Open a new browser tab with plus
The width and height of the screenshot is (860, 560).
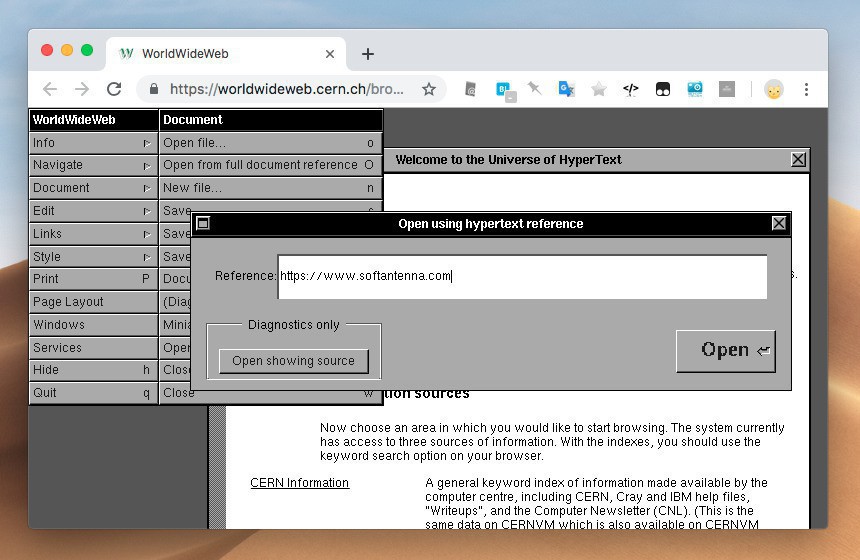coord(368,54)
